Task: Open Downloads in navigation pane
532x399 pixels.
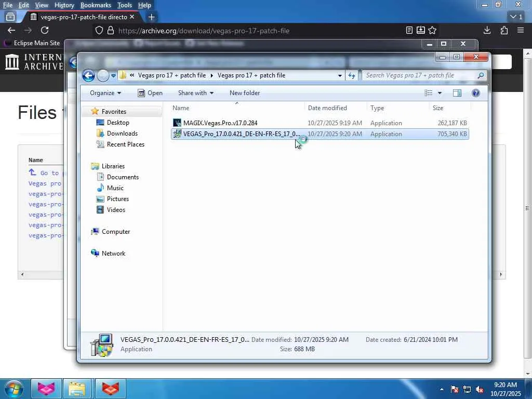Action: click(x=122, y=134)
